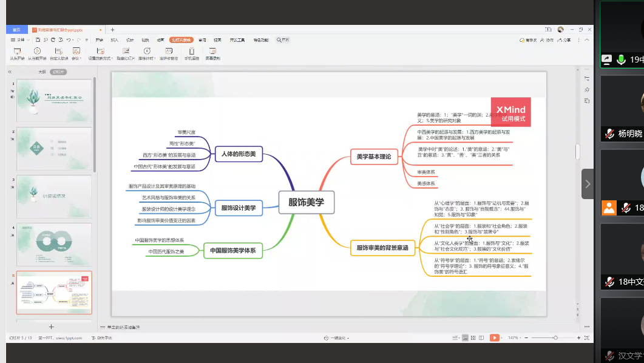644x363 pixels.
Task: Click the 分享 share button
Action: 564,40
